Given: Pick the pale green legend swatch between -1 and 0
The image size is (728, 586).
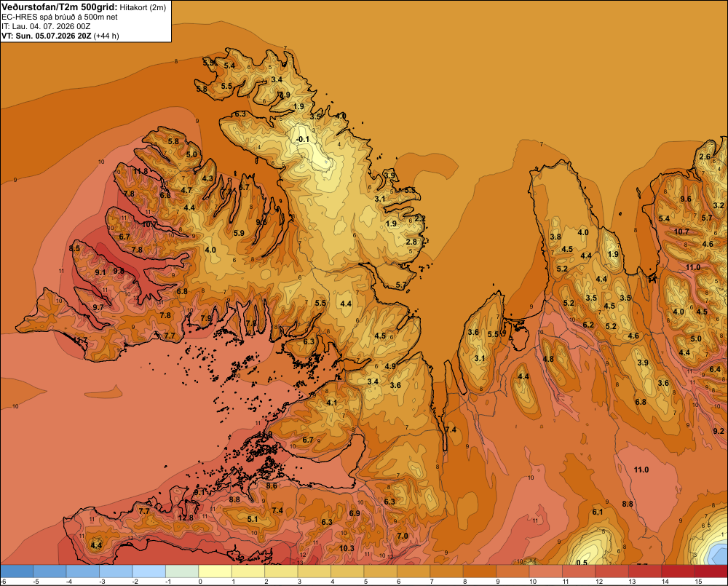Looking at the screenshot, I should point(182,571).
